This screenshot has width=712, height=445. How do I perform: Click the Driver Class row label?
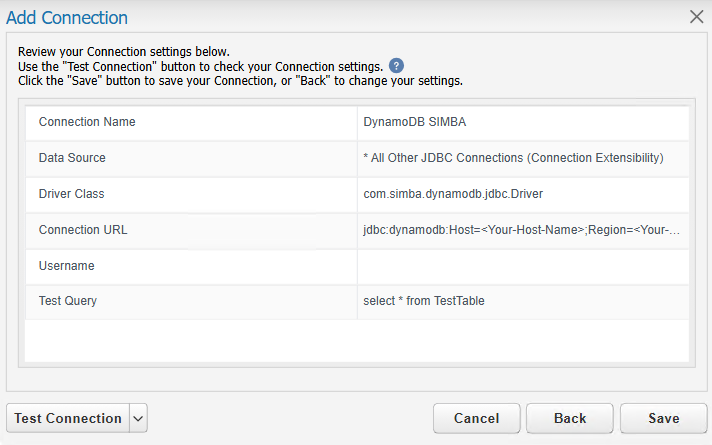[x=71, y=193]
